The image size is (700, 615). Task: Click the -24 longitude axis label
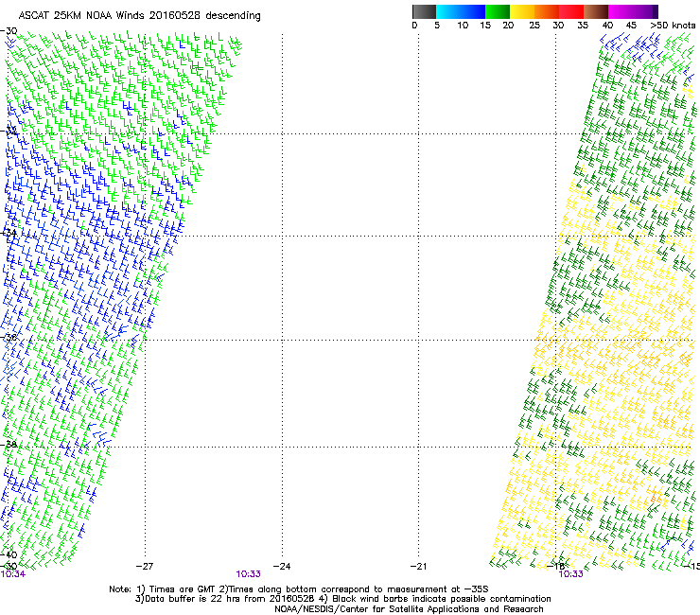click(x=282, y=567)
